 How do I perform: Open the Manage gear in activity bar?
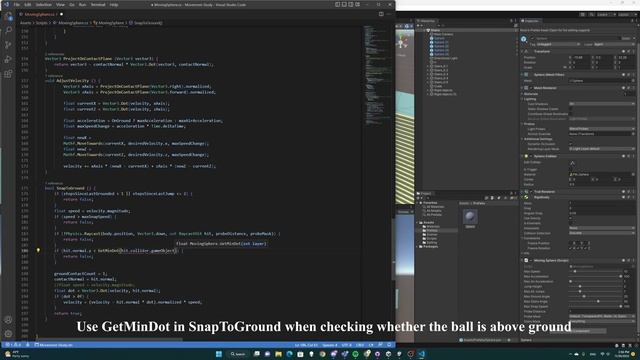(8, 334)
